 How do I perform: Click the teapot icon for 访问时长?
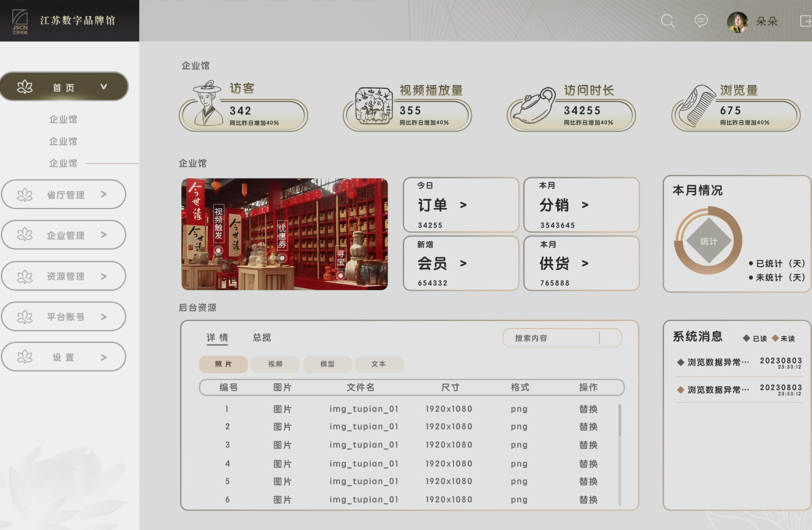point(534,106)
